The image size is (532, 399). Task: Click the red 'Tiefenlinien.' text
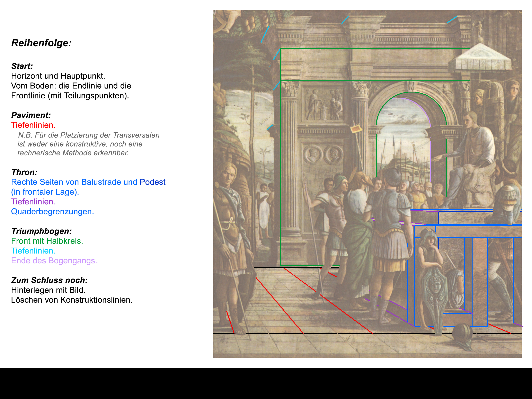(x=33, y=125)
